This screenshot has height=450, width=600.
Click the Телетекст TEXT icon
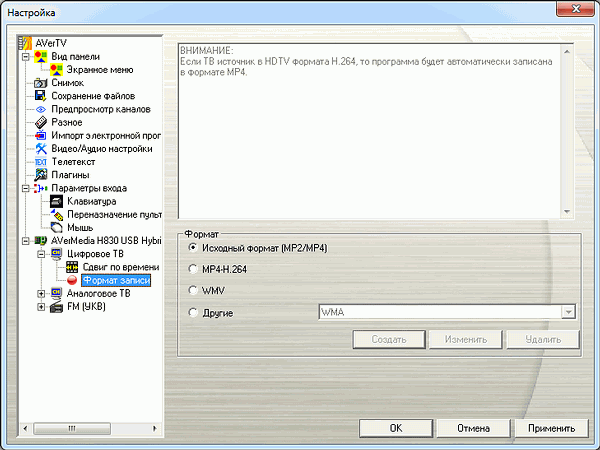[41, 162]
